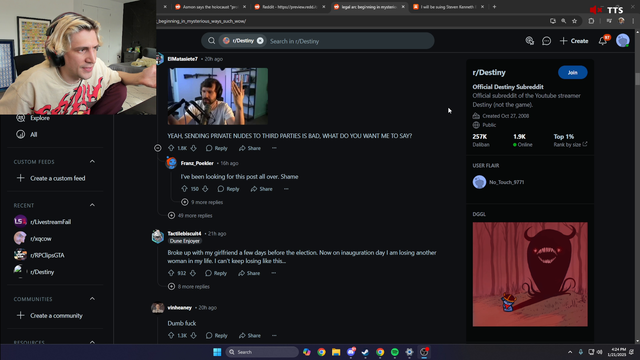
Task: Close the 'I will be suing Steven' tab
Action: coord(482,7)
